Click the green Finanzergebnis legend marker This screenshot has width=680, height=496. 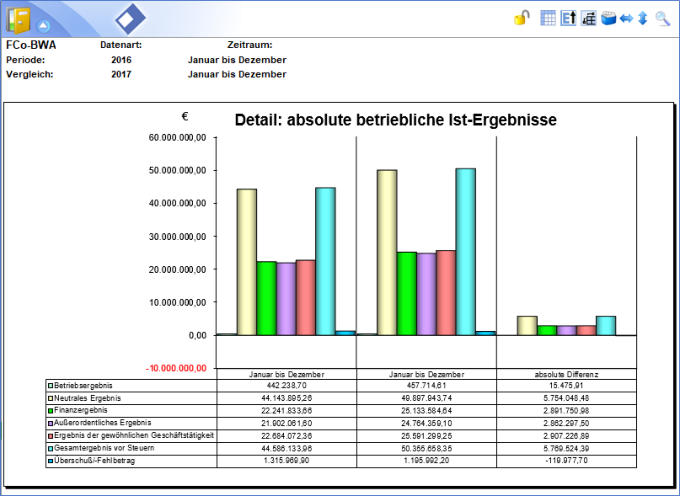pos(50,410)
